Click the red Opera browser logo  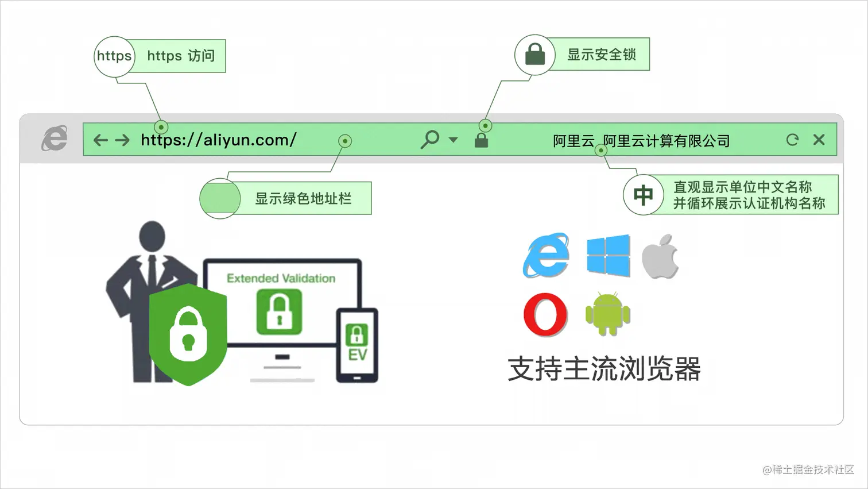click(x=545, y=314)
